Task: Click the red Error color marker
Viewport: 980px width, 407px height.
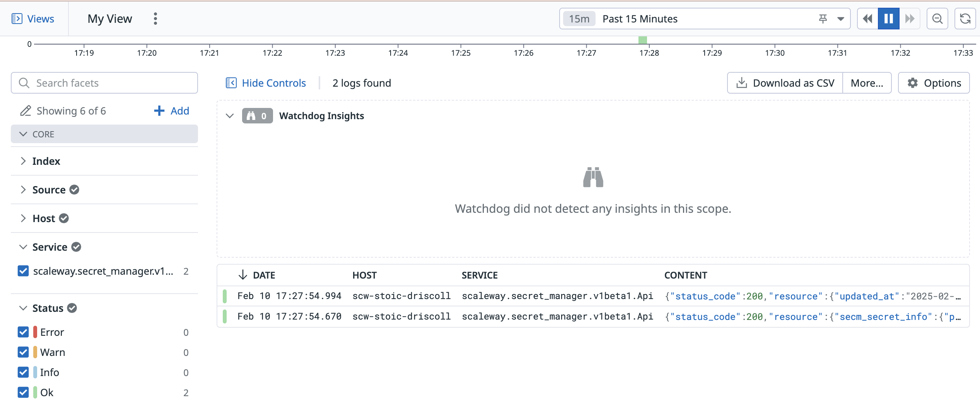Action: 35,332
